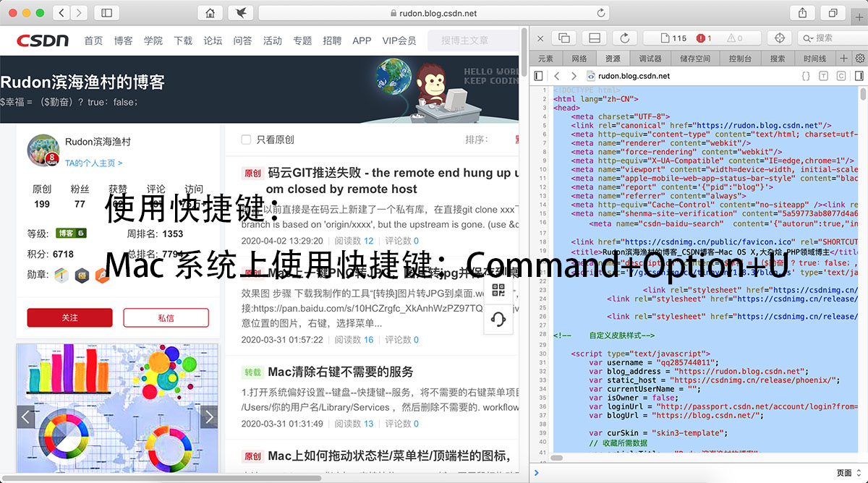Click the Safari address bar rudon.blog.csdn.net
This screenshot has width=868, height=483.
(x=433, y=13)
